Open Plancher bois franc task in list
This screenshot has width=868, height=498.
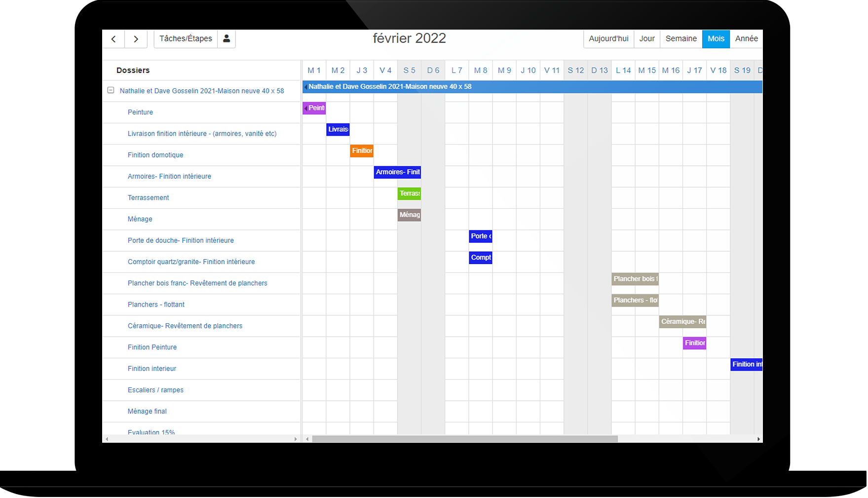tap(197, 283)
